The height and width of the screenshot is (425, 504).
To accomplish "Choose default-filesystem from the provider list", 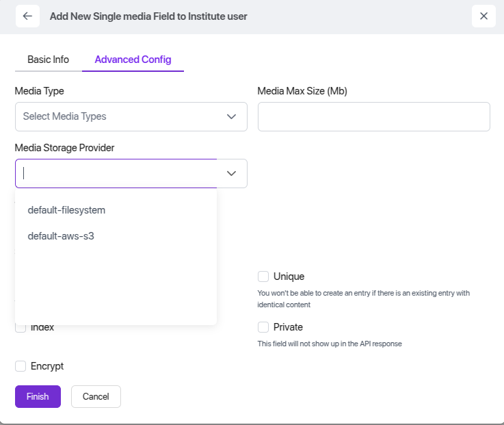I will (x=66, y=210).
